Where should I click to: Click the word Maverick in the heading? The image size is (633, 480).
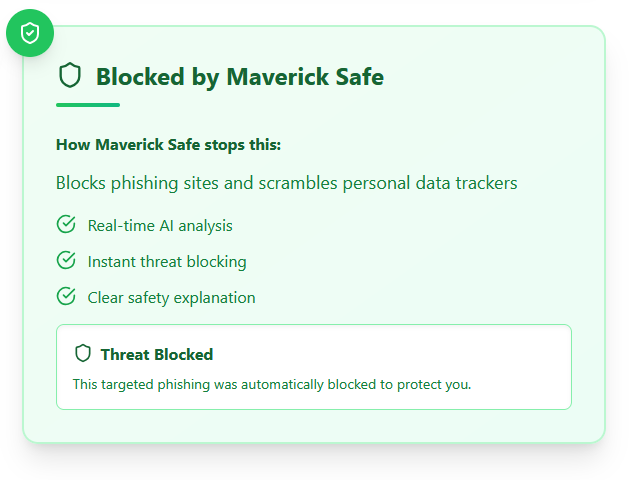(278, 77)
